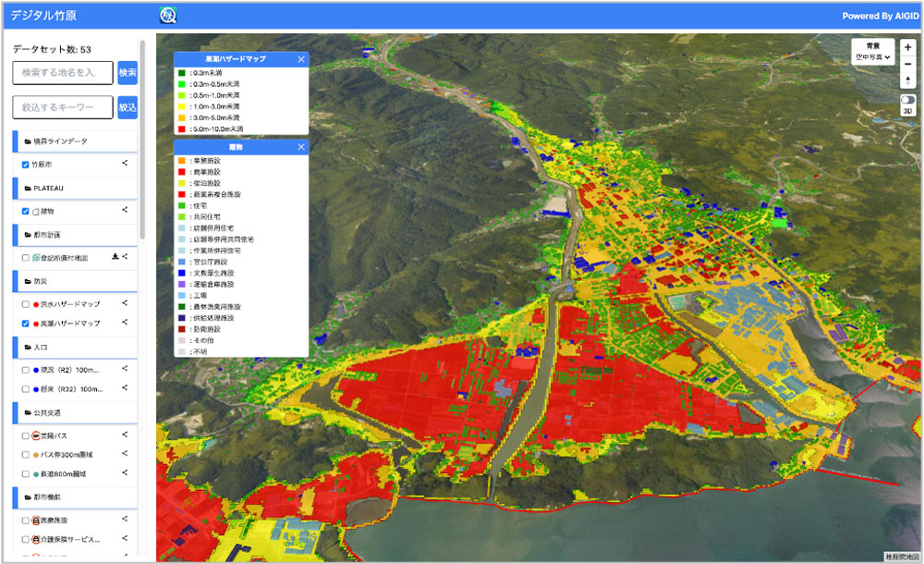Image resolution: width=924 pixels, height=564 pixels.
Task: Click share icon next to 洪水ハザードマップ
Action: click(x=125, y=303)
